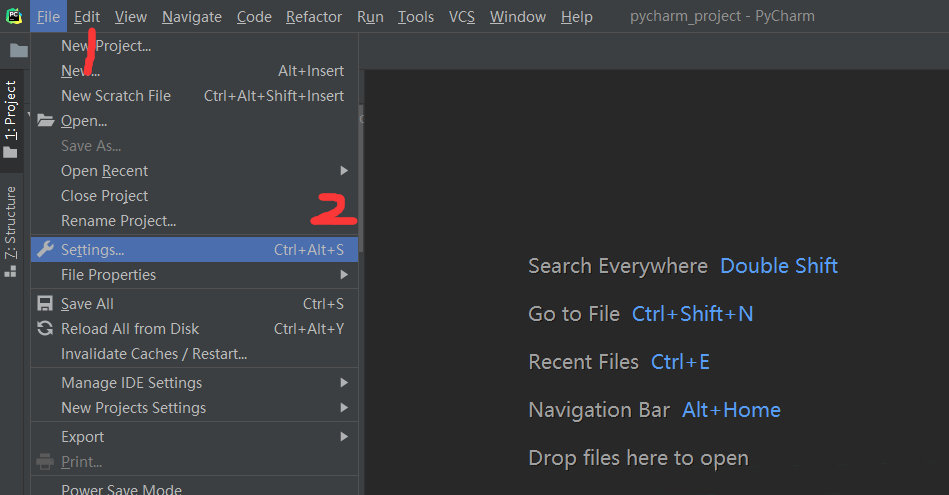949x495 pixels.
Task: Expand the Manage IDE Settings submenu
Action: [131, 383]
